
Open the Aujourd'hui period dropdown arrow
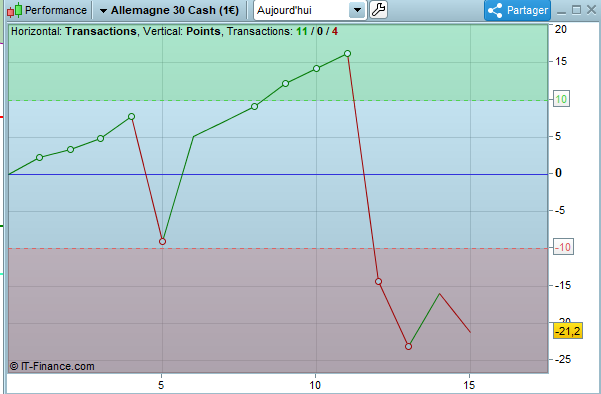tap(357, 10)
